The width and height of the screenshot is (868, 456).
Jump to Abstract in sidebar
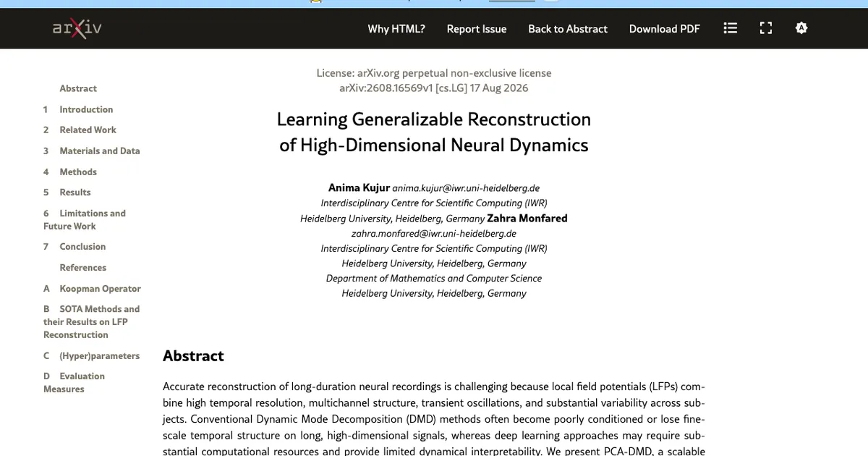click(78, 88)
